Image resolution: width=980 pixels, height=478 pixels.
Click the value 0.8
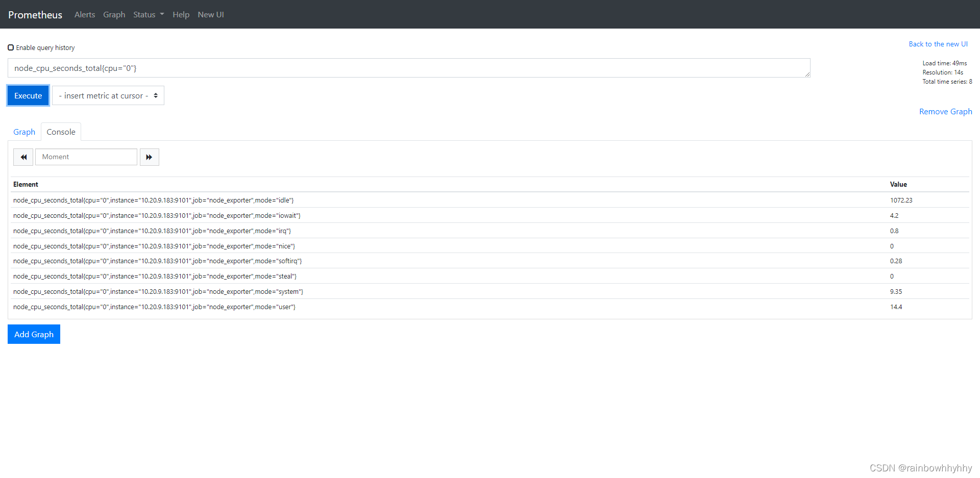point(894,231)
